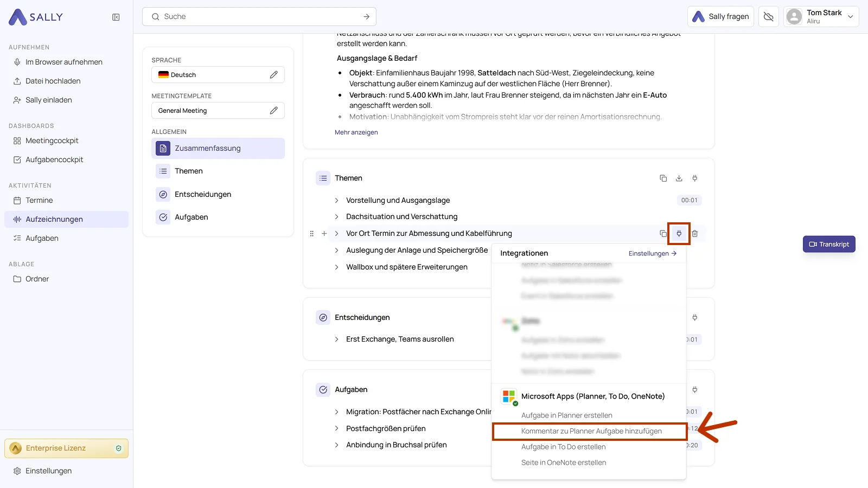
Task: Grab the drag handle of Vor Ort Termin row
Action: pos(311,234)
